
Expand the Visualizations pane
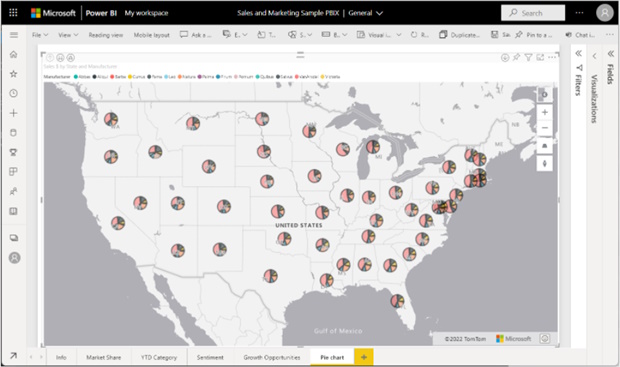pyautogui.click(x=594, y=56)
